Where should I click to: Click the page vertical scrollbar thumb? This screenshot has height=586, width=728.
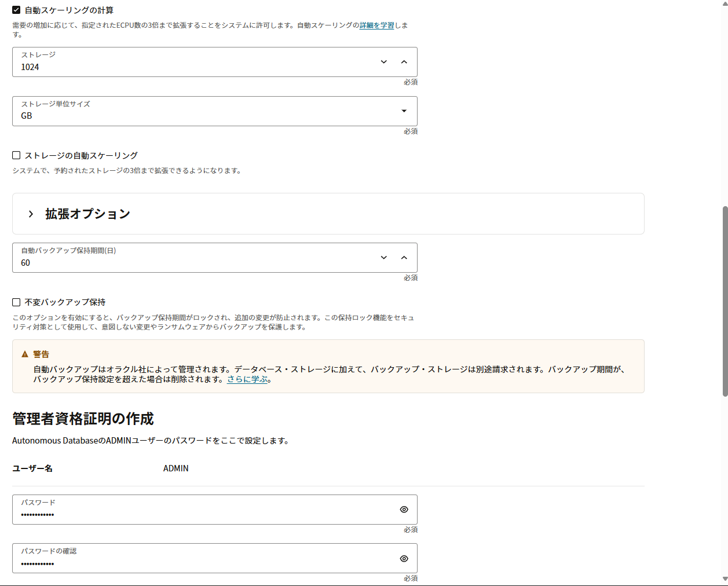(725, 301)
